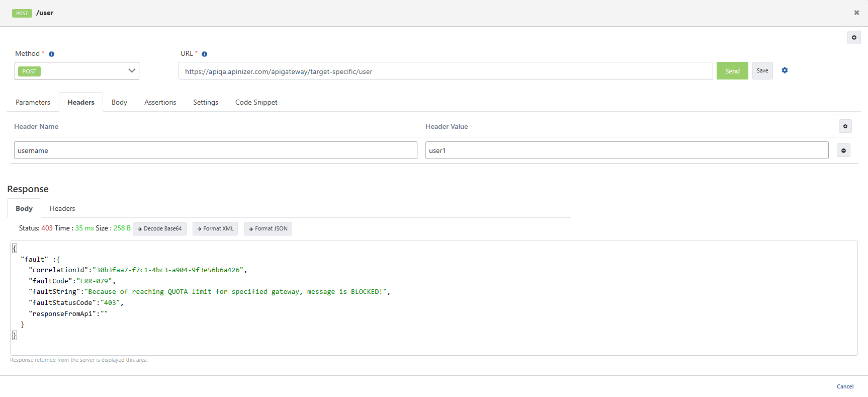Decode response using Decode Base64
The height and width of the screenshot is (397, 868).
[x=159, y=228]
